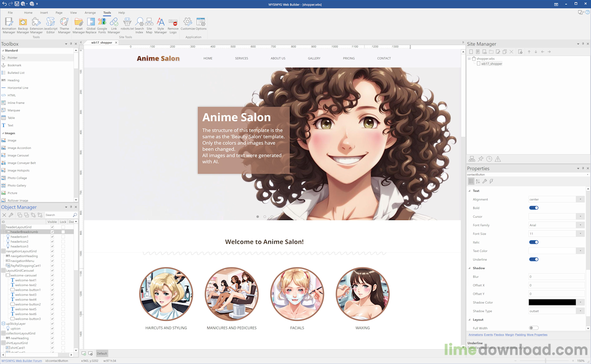Generate a Site Map from Site Tools

pos(149,23)
